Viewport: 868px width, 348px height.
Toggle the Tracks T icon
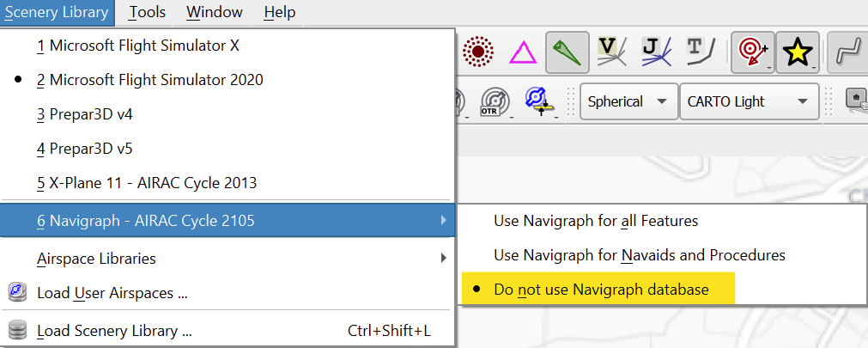tap(701, 52)
